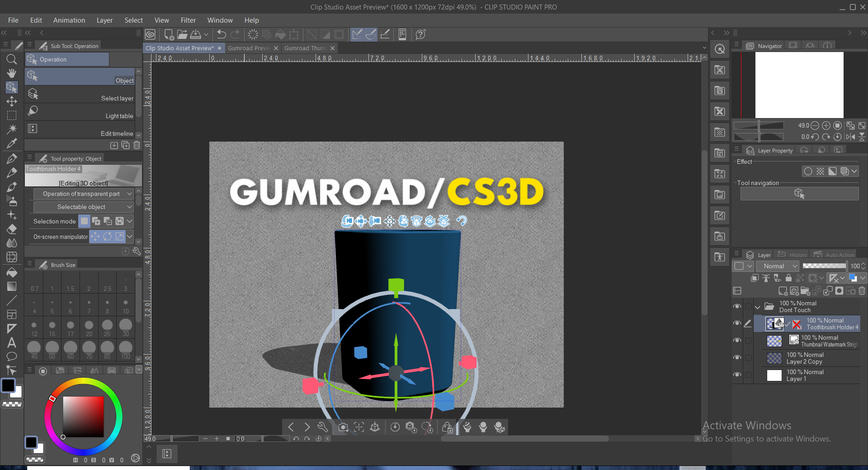Open the File menu
This screenshot has width=868, height=470.
13,20
